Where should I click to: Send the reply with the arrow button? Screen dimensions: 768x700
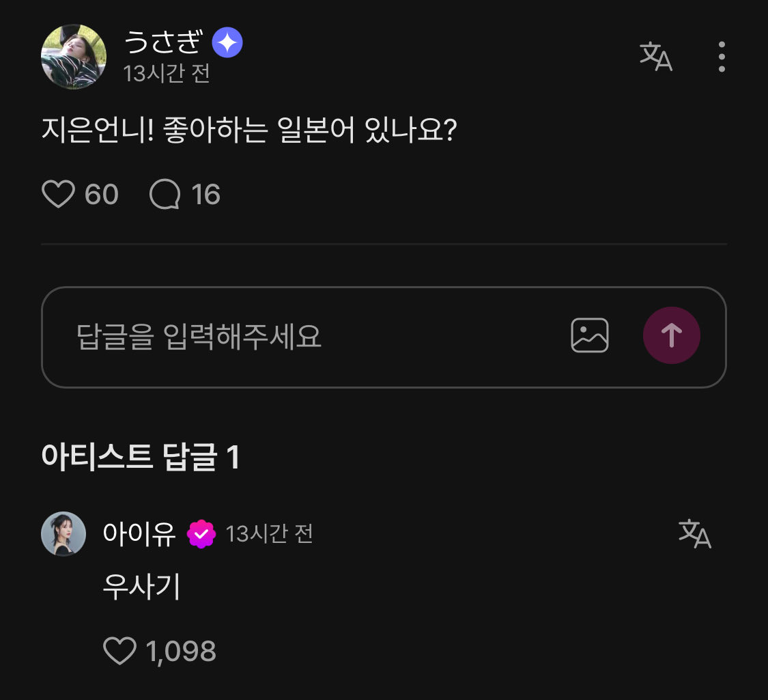(671, 335)
